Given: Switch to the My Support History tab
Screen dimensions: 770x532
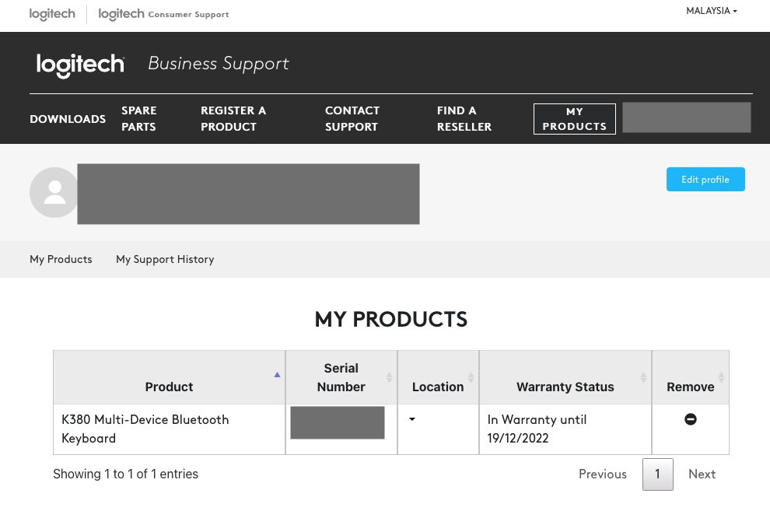Looking at the screenshot, I should [x=165, y=259].
